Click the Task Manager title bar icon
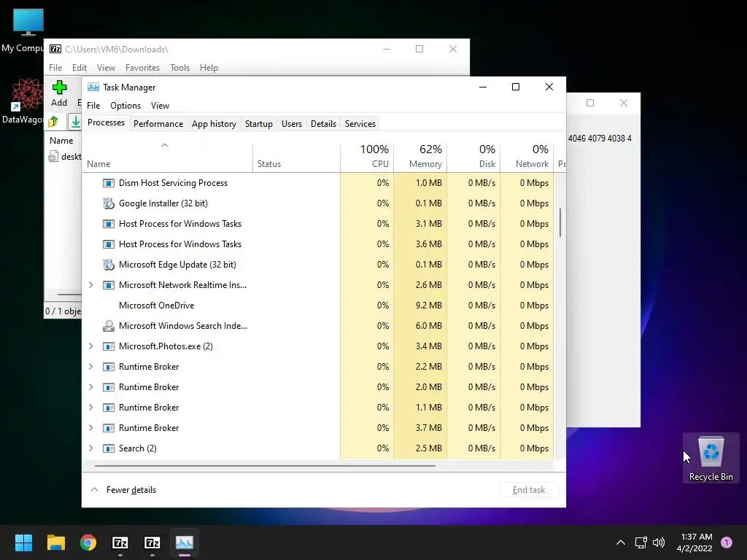The width and height of the screenshot is (747, 560). (x=93, y=87)
